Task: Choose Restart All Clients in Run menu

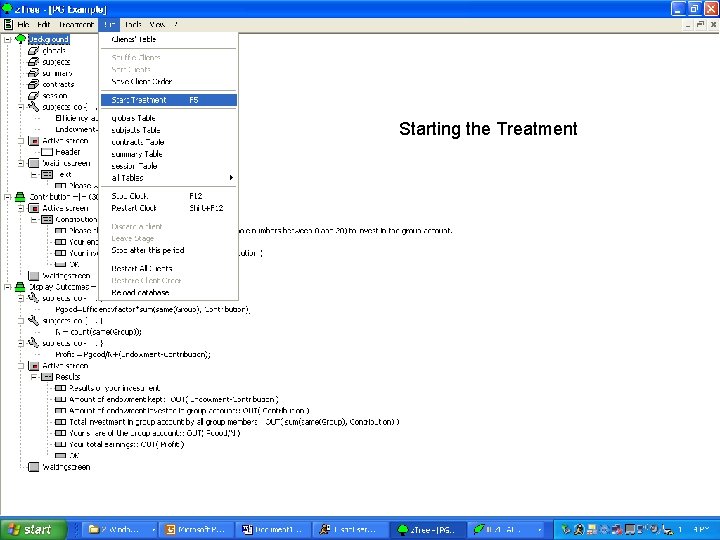Action: pyautogui.click(x=169, y=268)
